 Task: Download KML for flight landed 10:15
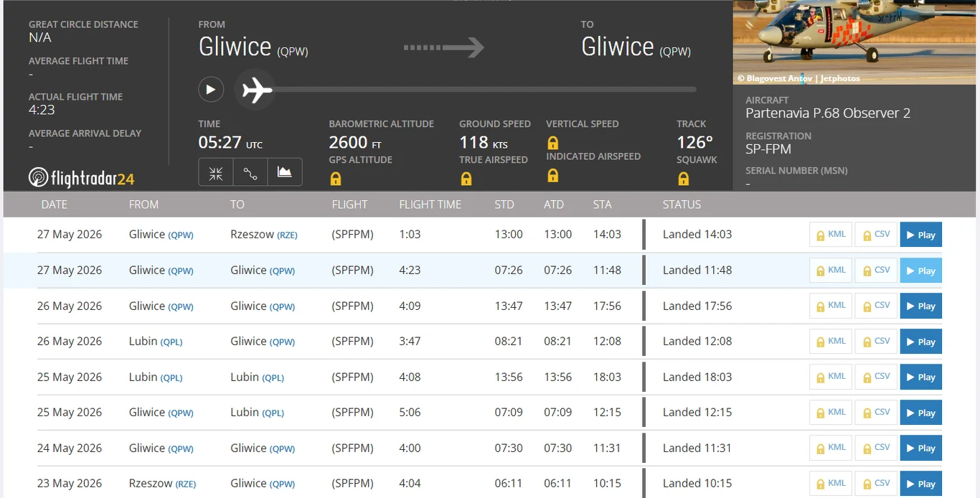click(831, 484)
